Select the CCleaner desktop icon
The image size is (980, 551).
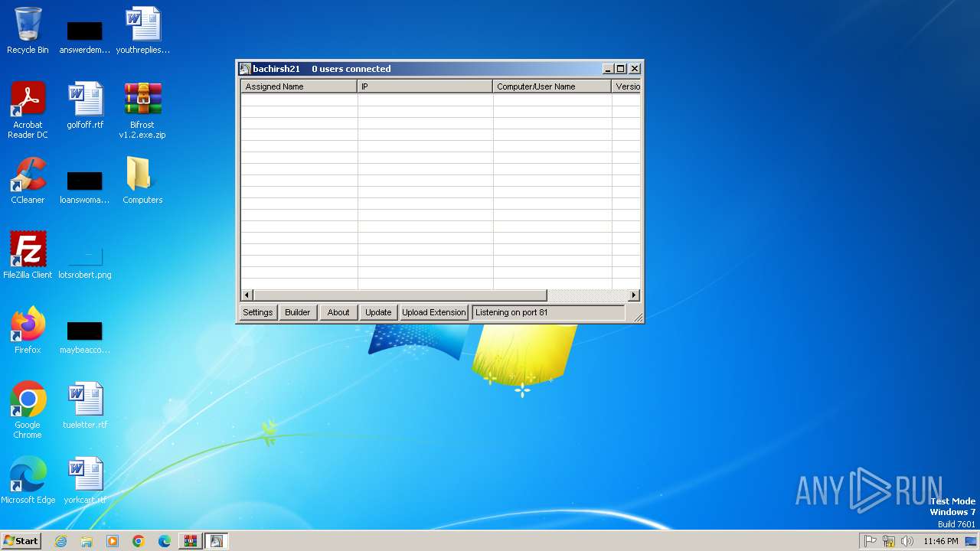[x=28, y=181]
